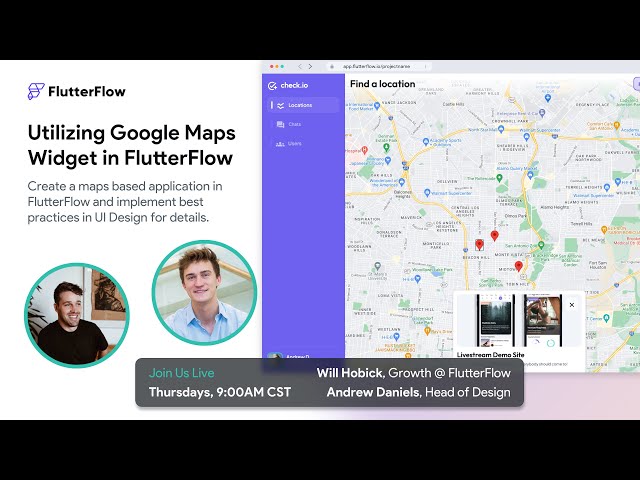Click The Rollercade green pin
The width and height of the screenshot is (640, 480).
point(499,178)
